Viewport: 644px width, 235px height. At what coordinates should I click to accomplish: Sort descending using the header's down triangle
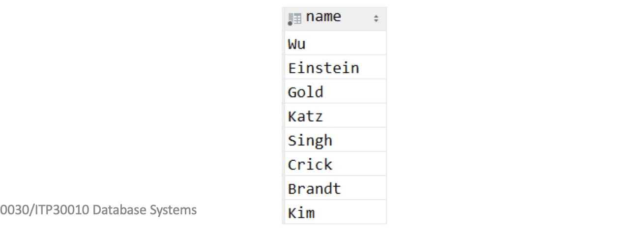[x=376, y=21]
